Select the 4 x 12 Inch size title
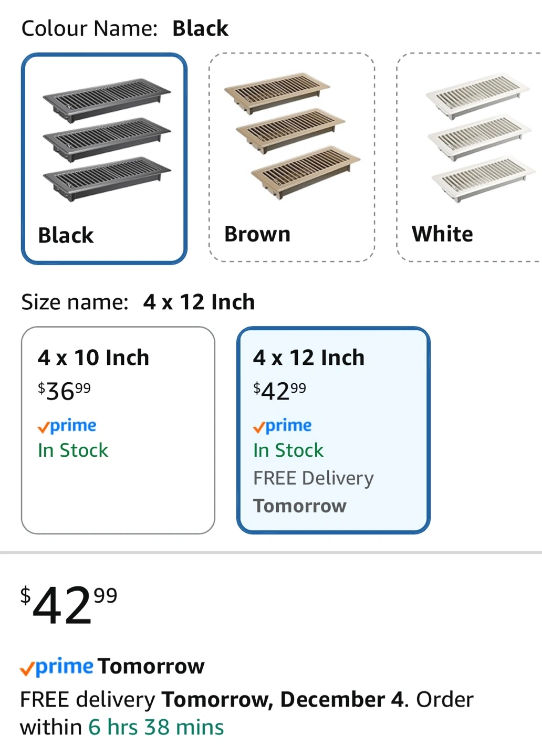Screen dimensions: 542x756 [309, 358]
